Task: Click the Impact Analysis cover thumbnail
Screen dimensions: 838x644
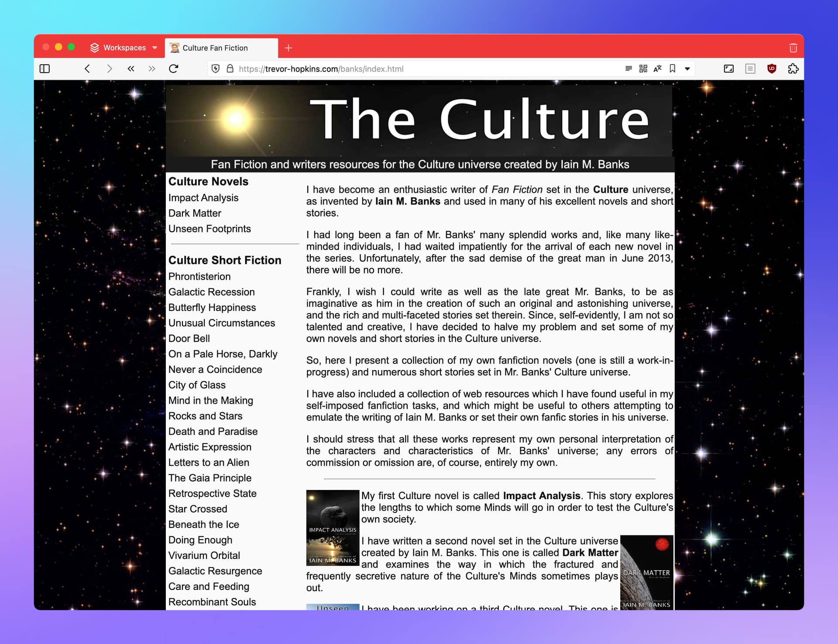Action: coord(333,528)
